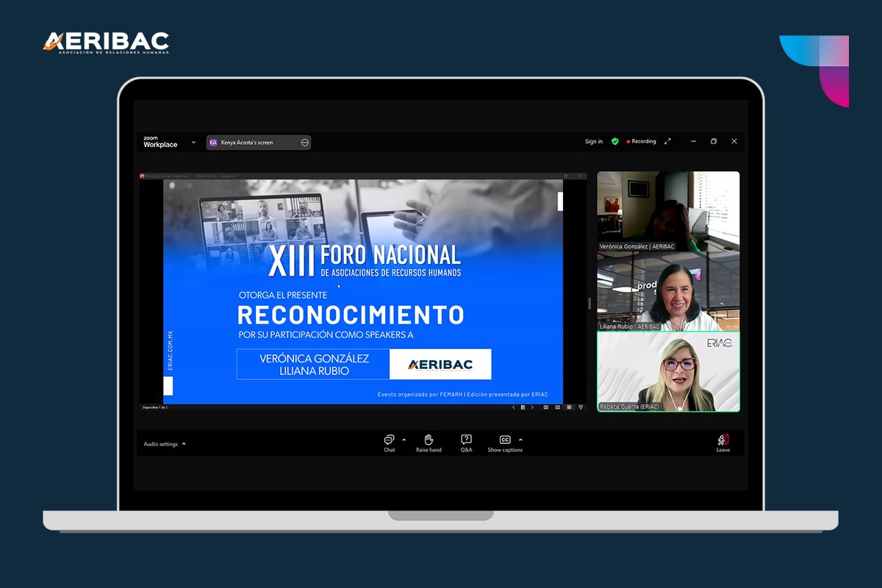Open the Chat panel
Image resolution: width=882 pixels, height=588 pixels.
[389, 439]
